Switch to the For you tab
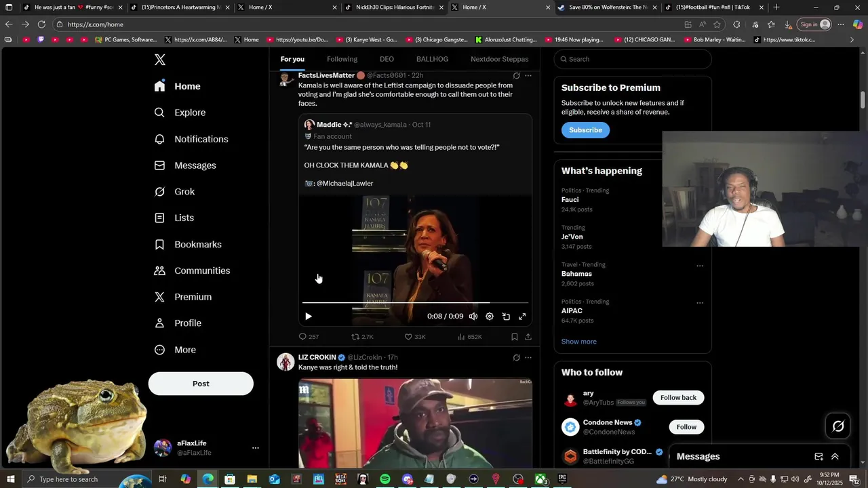 292,59
